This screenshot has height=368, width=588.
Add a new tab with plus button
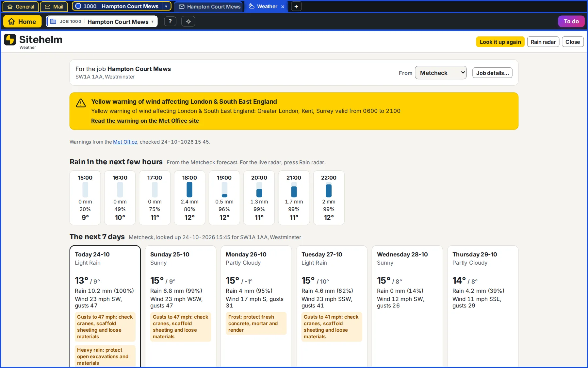[x=296, y=7]
